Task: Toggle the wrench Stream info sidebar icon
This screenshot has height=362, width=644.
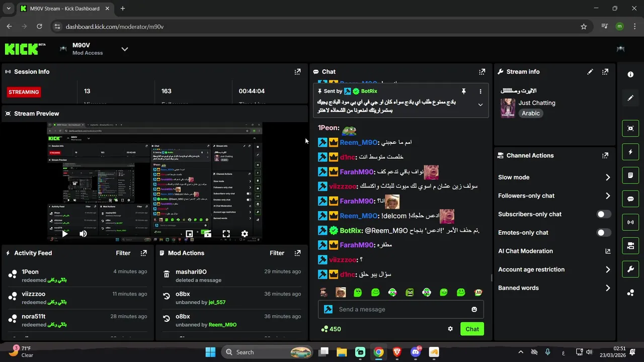Action: point(630,269)
